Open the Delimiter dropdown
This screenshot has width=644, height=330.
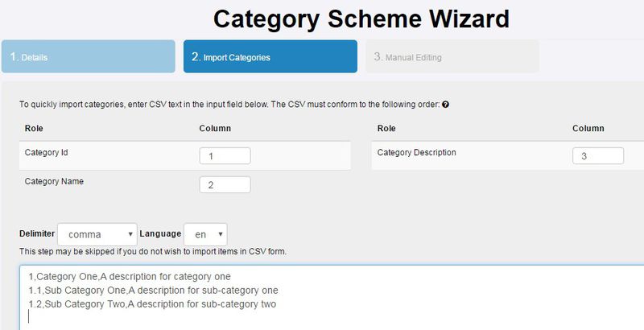[97, 234]
